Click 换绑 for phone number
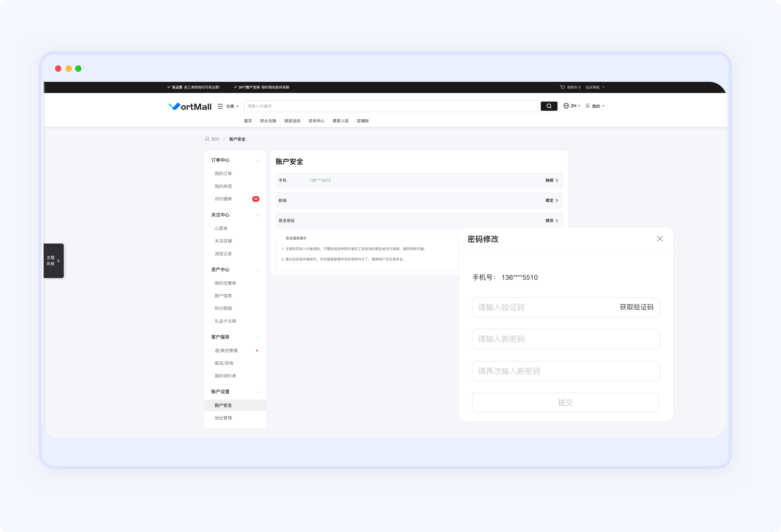The width and height of the screenshot is (781, 532). click(x=549, y=180)
